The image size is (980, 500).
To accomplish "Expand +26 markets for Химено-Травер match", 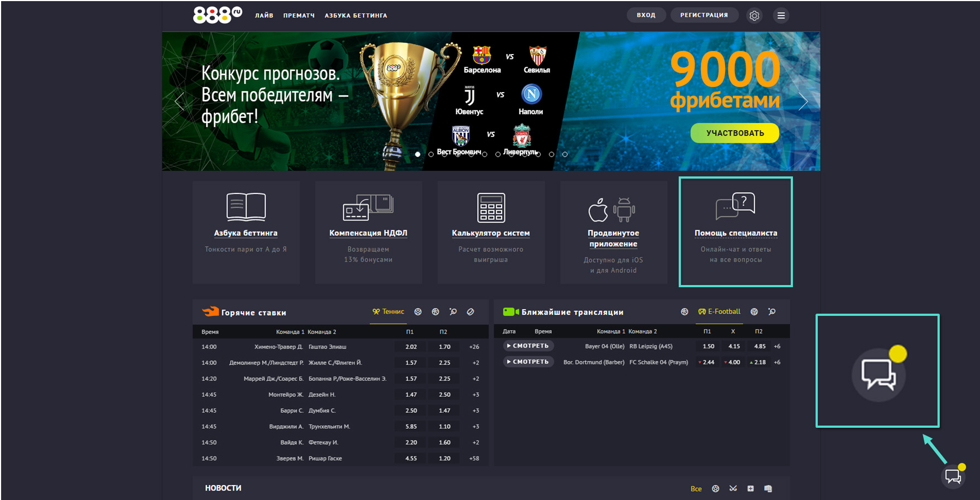I will [x=474, y=347].
